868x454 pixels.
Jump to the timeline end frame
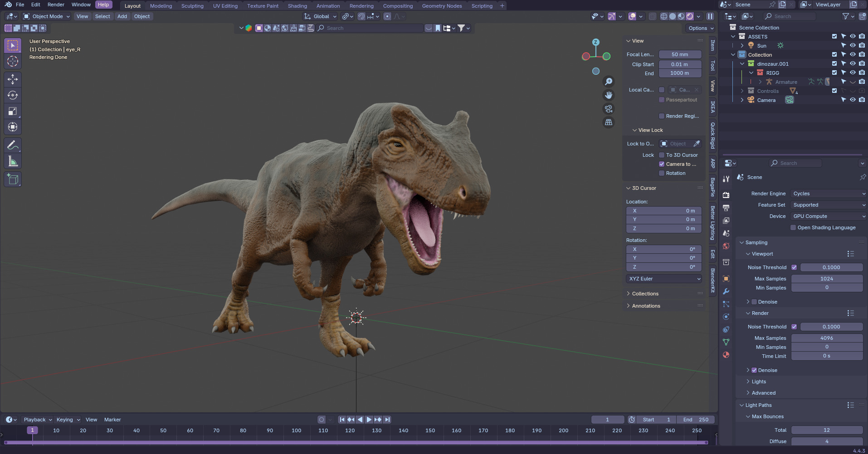point(387,420)
